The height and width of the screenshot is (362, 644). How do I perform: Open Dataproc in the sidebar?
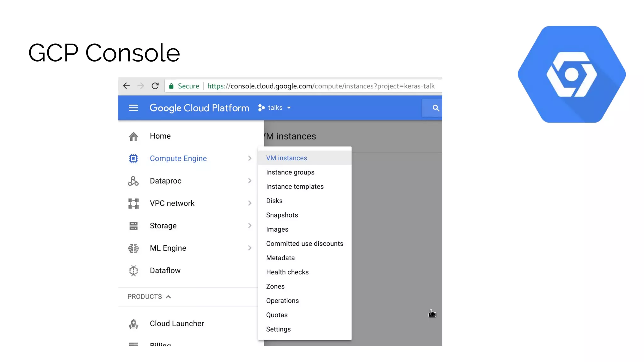165,181
